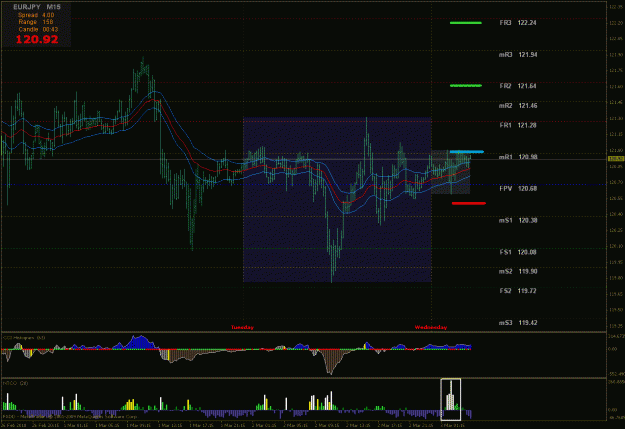This screenshot has height=429, width=625.
Task: Select the CCI Histogram indicator title
Action: (24, 338)
